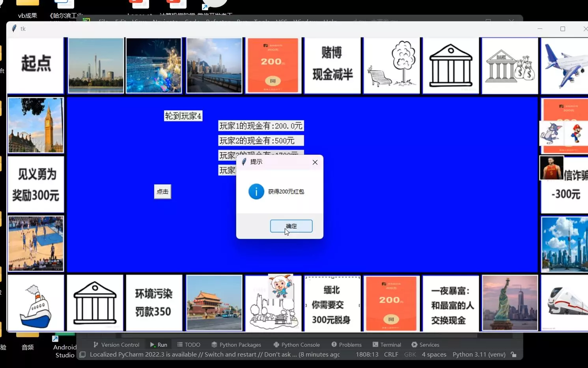Click the 200 red envelope tile beside 赌博
Image resolution: width=588 pixels, height=368 pixels.
[273, 66]
